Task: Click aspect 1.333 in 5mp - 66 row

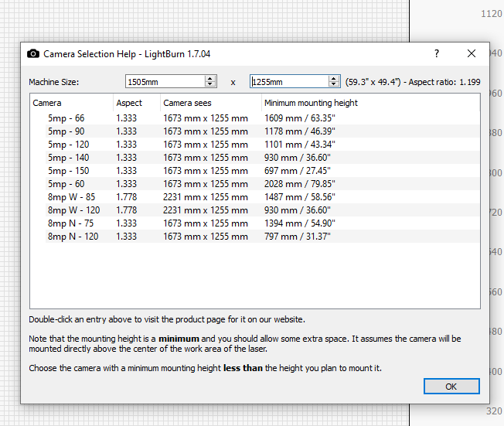Action: click(x=126, y=118)
